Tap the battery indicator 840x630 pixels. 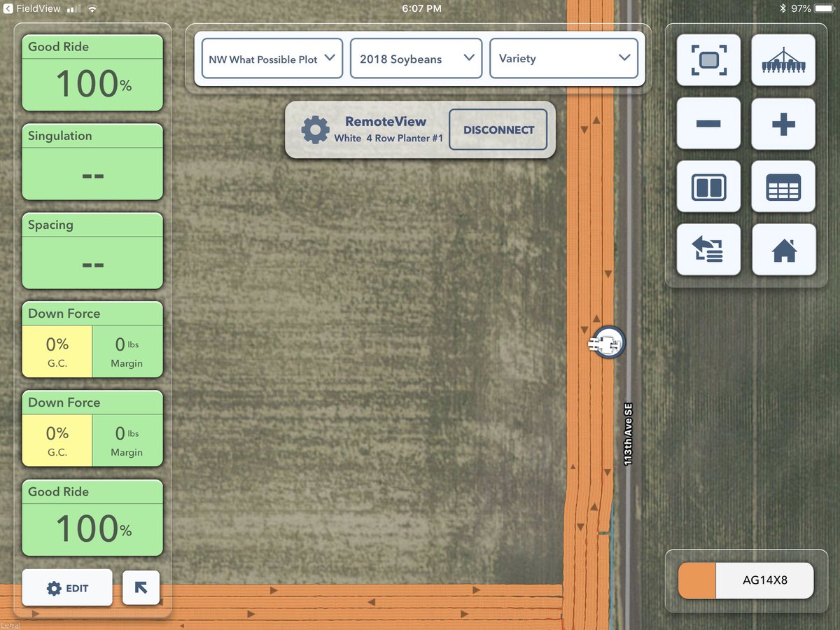(824, 8)
